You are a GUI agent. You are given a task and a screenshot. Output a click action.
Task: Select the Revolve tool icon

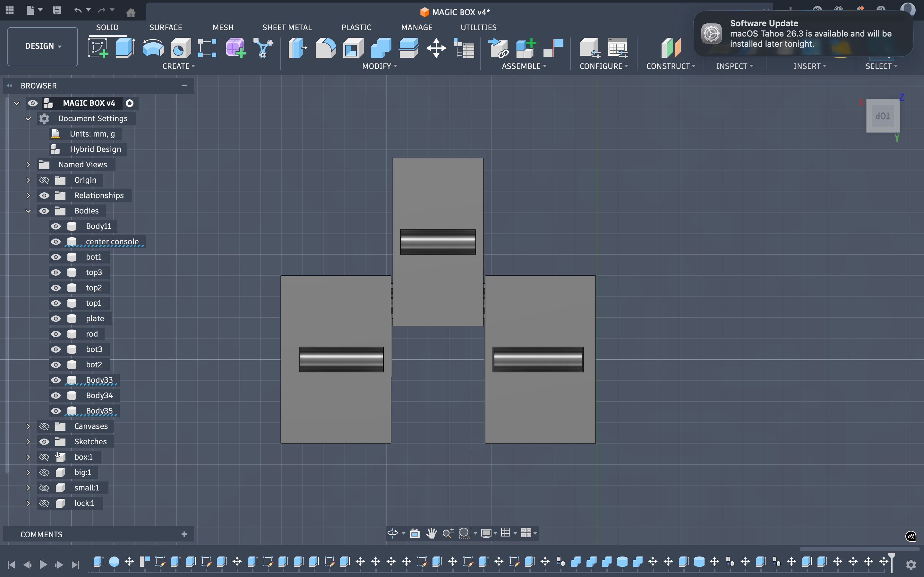click(x=153, y=48)
